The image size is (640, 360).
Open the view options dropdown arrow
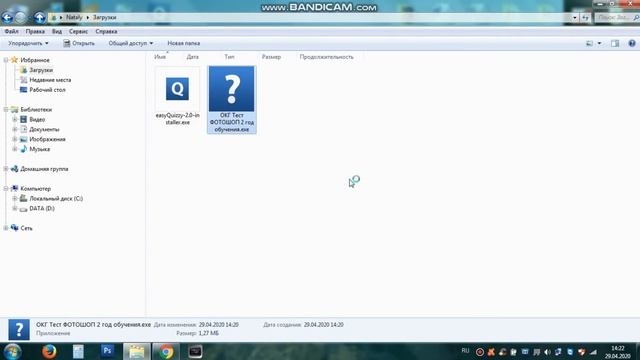[599, 43]
